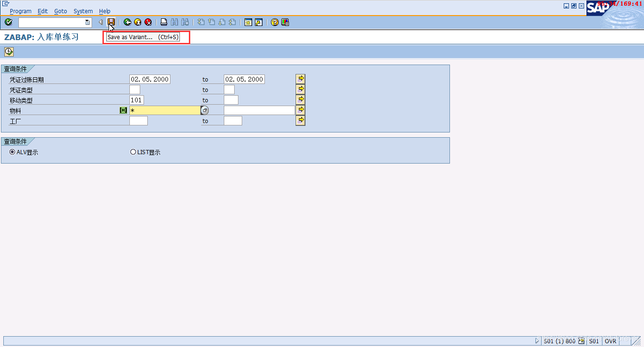Click the green checkmark Enter icon
Image resolution: width=644 pixels, height=347 pixels.
[8, 22]
